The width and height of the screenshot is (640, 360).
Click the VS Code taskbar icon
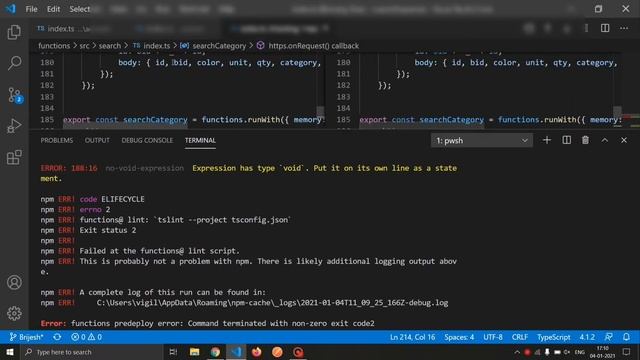[x=236, y=352]
